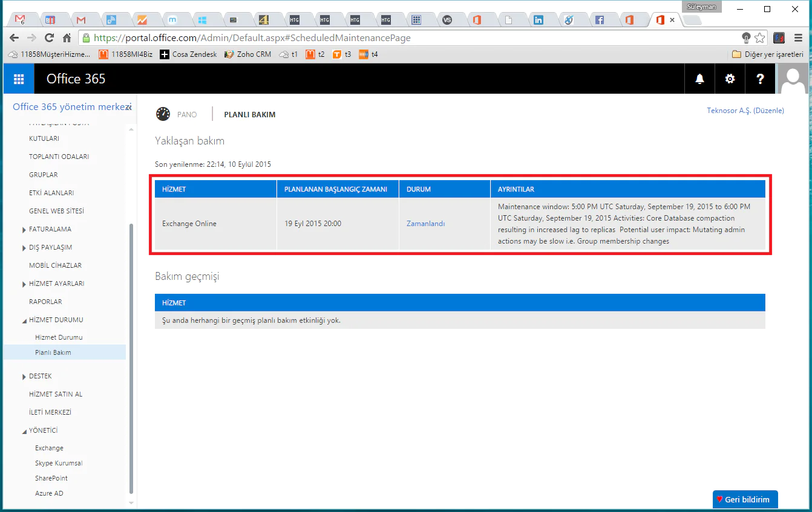Open the Teknosor A.Ş. Düzenle link
The height and width of the screenshot is (512, 812).
745,111
